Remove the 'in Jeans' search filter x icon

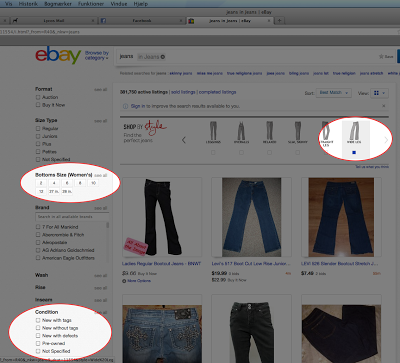click(163, 57)
